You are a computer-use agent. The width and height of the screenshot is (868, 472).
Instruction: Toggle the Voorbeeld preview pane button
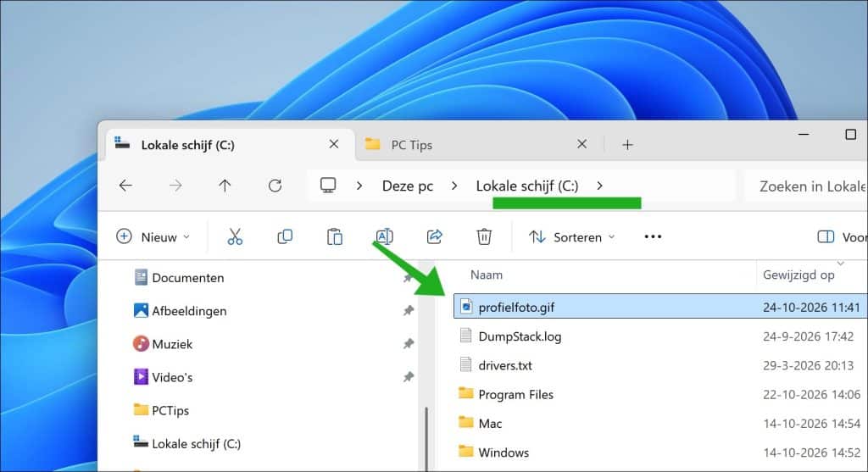(x=842, y=236)
